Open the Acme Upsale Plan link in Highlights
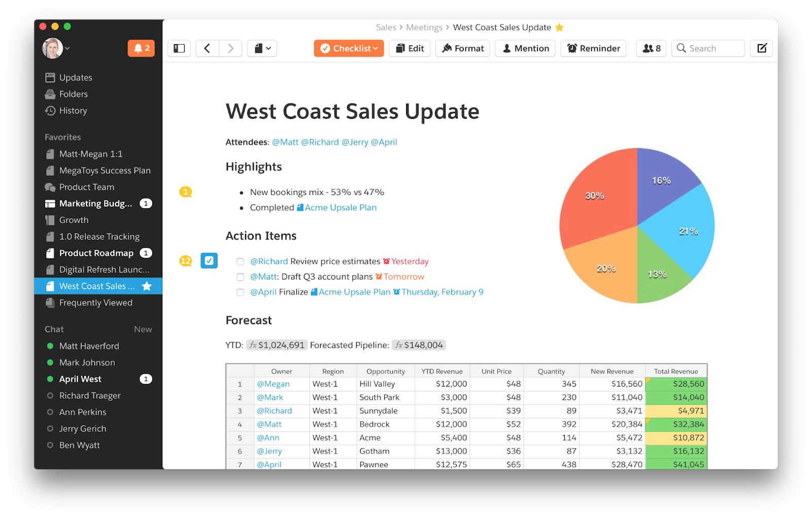The height and width of the screenshot is (518, 812). [x=340, y=207]
